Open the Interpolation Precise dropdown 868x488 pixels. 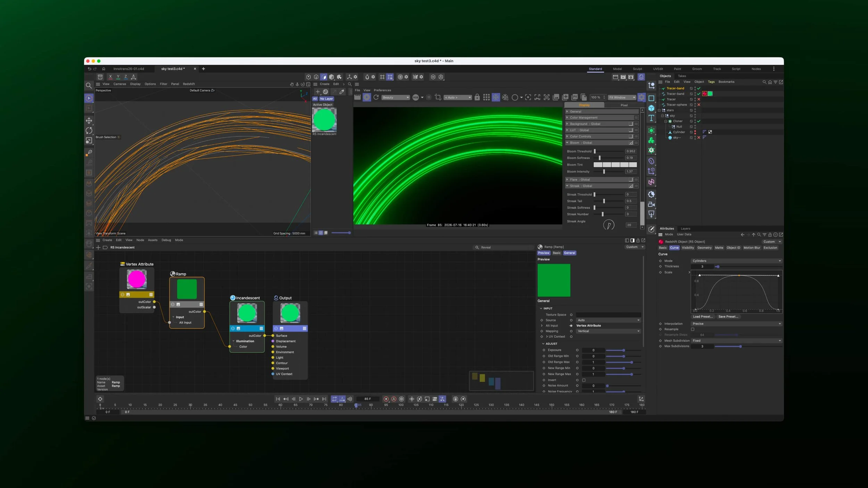point(736,324)
